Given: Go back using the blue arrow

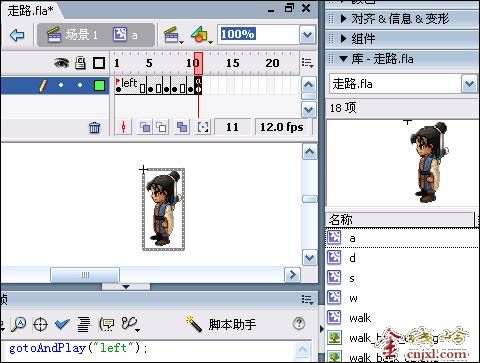Looking at the screenshot, I should pyautogui.click(x=17, y=35).
